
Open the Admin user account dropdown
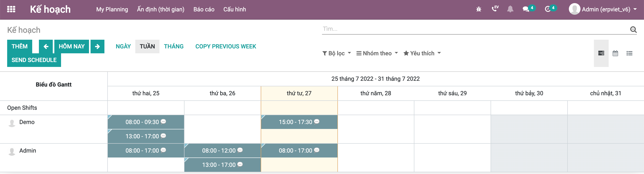pos(602,9)
